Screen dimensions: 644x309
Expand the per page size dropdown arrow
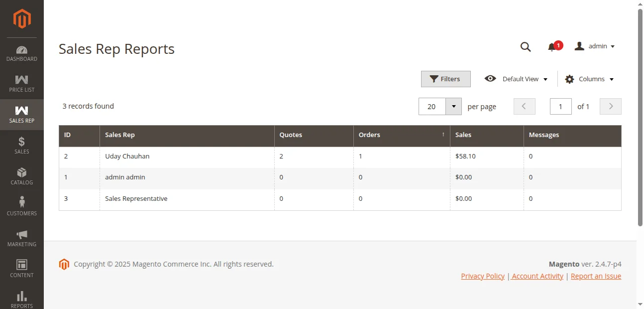click(x=453, y=106)
